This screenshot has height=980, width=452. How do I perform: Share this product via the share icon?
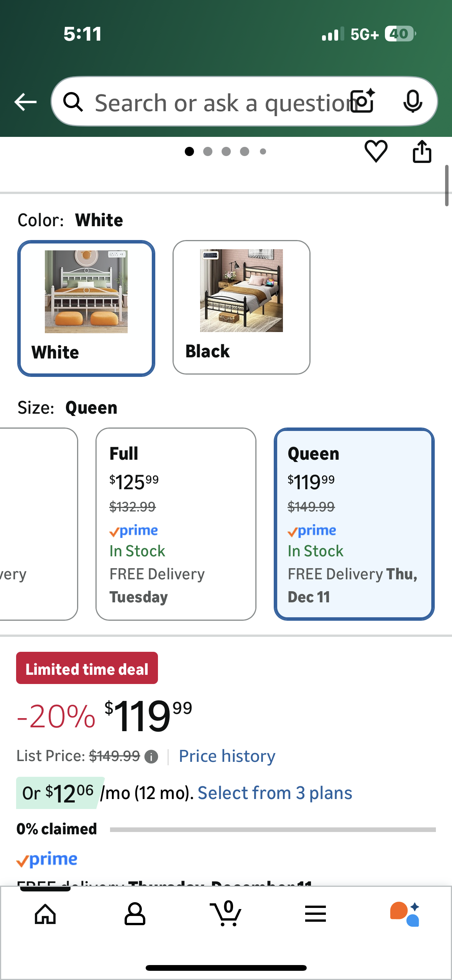(x=422, y=151)
